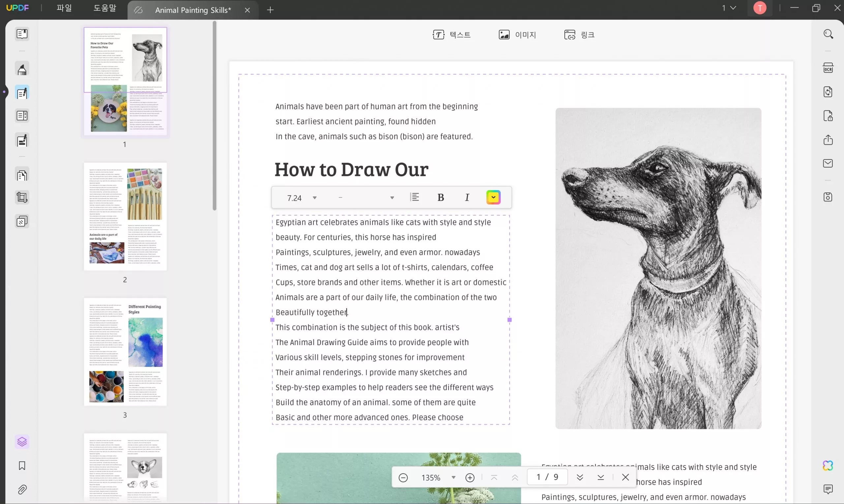844x504 pixels.
Task: Select the Crop Pages tool
Action: click(22, 198)
